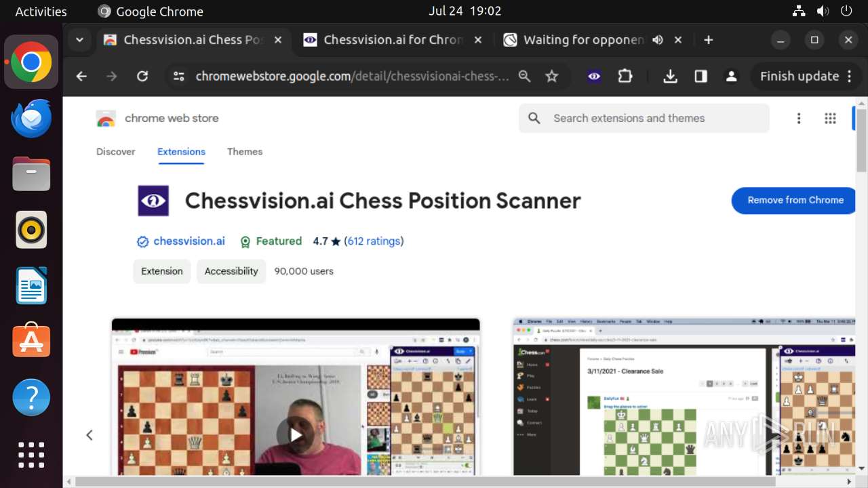Open Help from dock
Image resolution: width=868 pixels, height=488 pixels.
point(31,397)
